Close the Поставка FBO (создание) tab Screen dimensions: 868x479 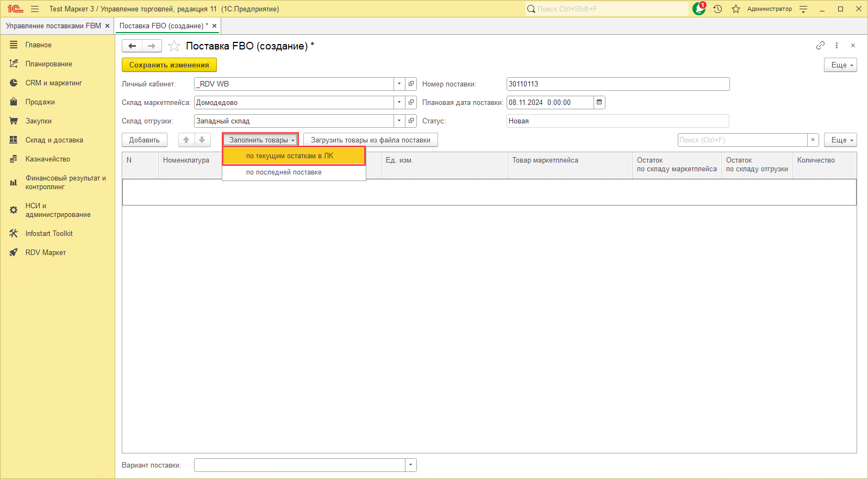coord(215,26)
